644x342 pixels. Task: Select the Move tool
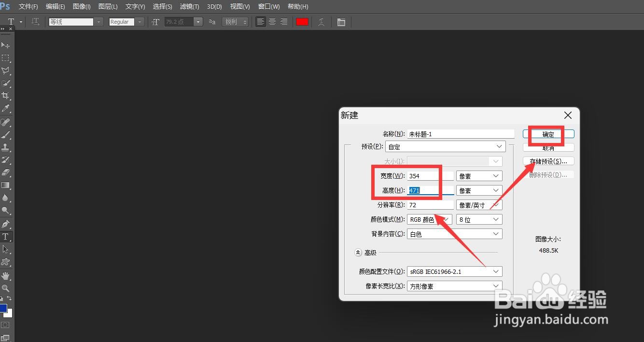coord(6,45)
